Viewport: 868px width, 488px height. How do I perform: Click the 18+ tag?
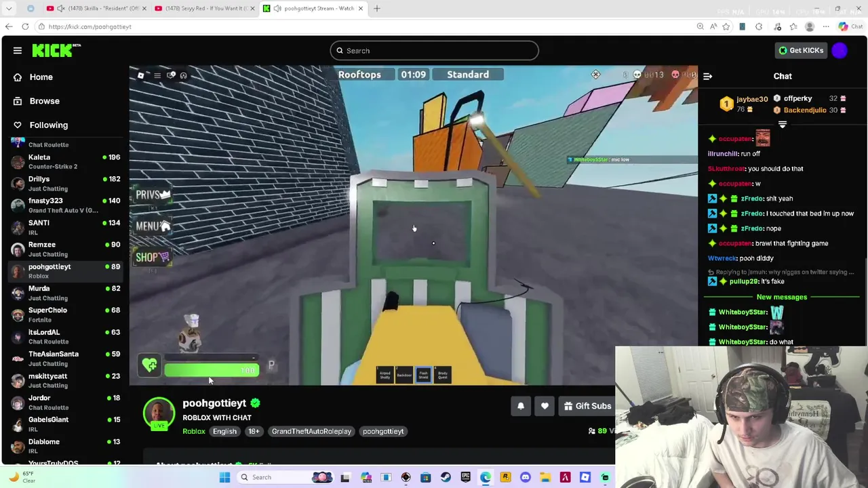click(x=254, y=431)
